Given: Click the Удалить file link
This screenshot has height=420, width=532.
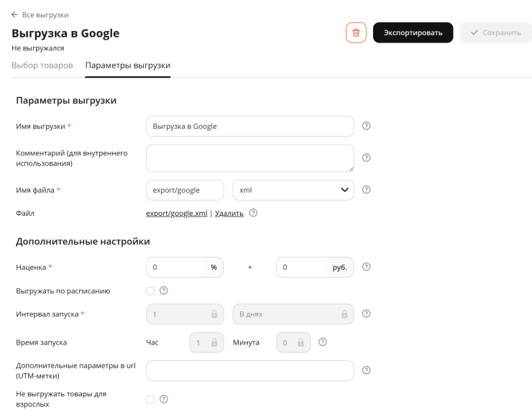Looking at the screenshot, I should 229,213.
